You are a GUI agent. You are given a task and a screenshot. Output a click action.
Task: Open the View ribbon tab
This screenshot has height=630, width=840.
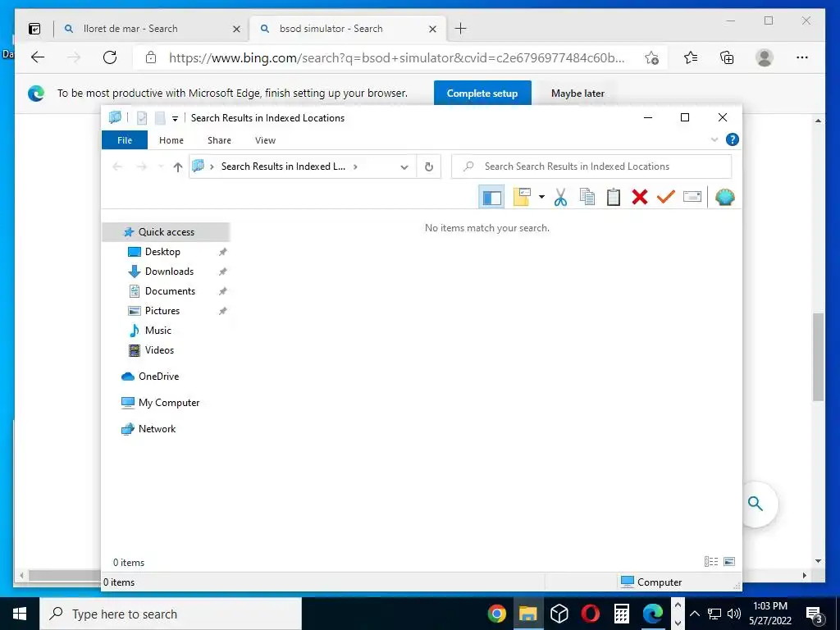pyautogui.click(x=265, y=140)
